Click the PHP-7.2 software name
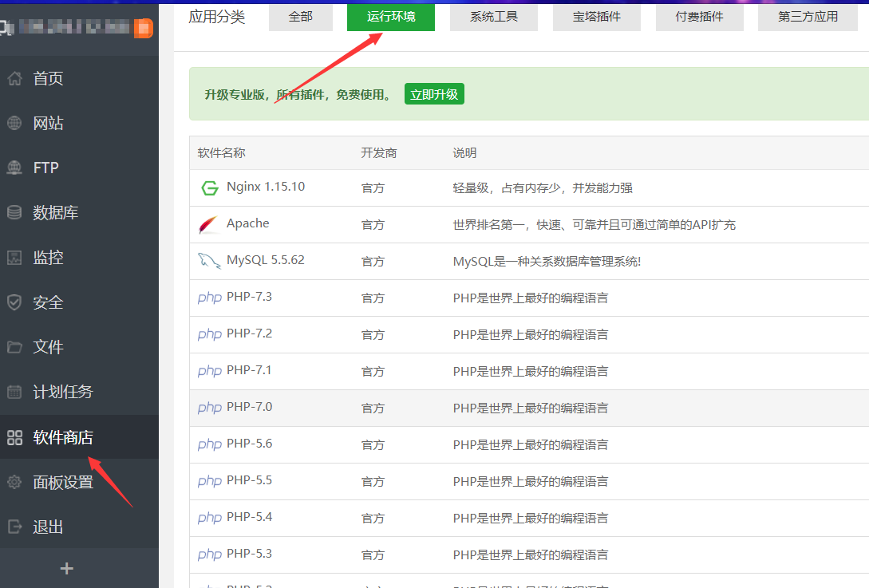This screenshot has height=588, width=869. (x=250, y=333)
